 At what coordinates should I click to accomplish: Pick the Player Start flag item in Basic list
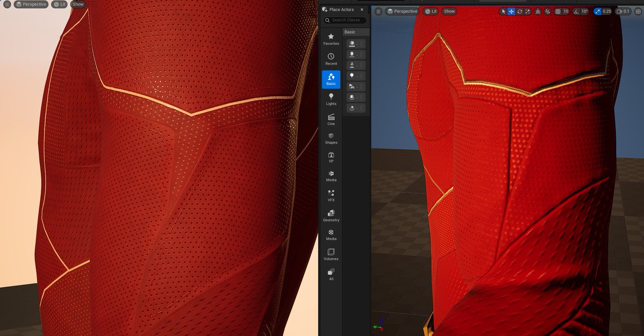[x=356, y=86]
